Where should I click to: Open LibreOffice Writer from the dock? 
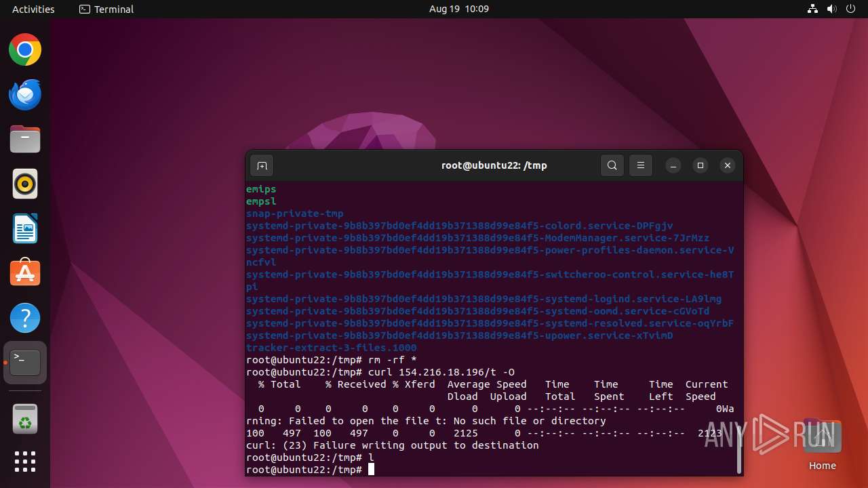click(25, 228)
